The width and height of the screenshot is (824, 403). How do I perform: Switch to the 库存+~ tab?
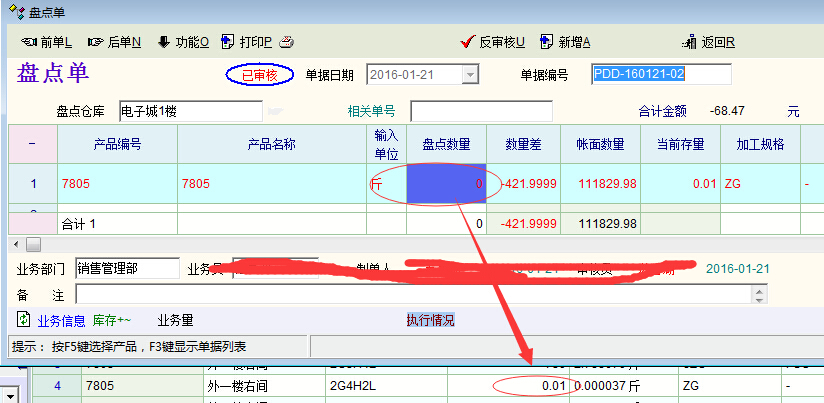[112, 321]
